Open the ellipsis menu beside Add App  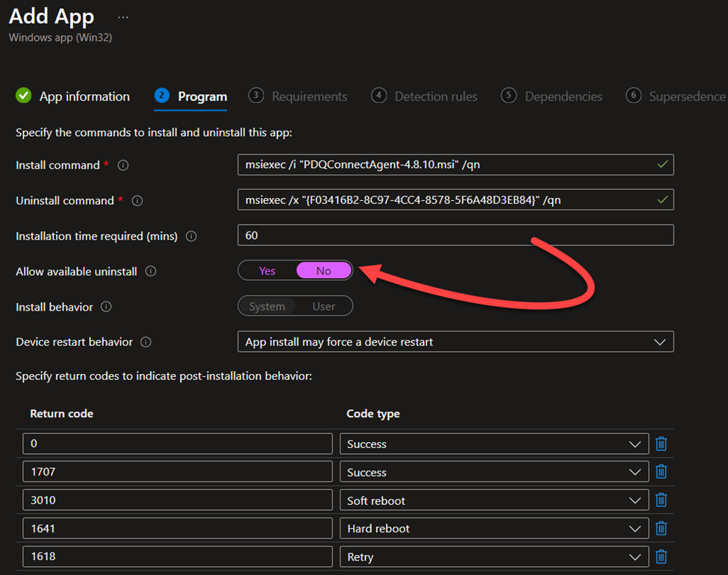(123, 18)
